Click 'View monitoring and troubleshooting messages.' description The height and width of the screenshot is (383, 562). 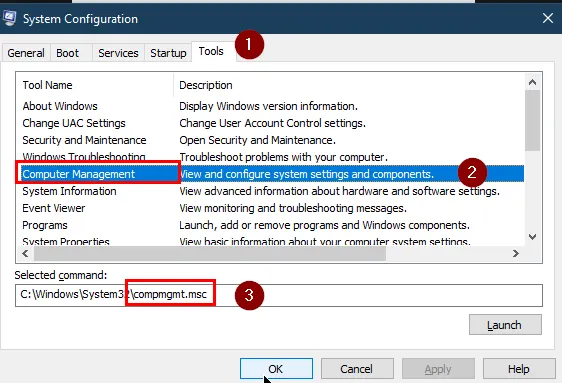pos(293,208)
